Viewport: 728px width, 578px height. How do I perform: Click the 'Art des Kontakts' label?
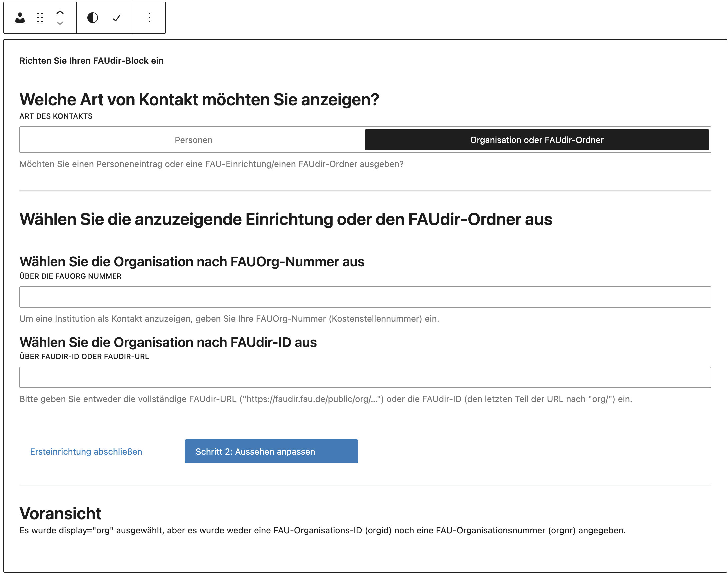tap(56, 116)
